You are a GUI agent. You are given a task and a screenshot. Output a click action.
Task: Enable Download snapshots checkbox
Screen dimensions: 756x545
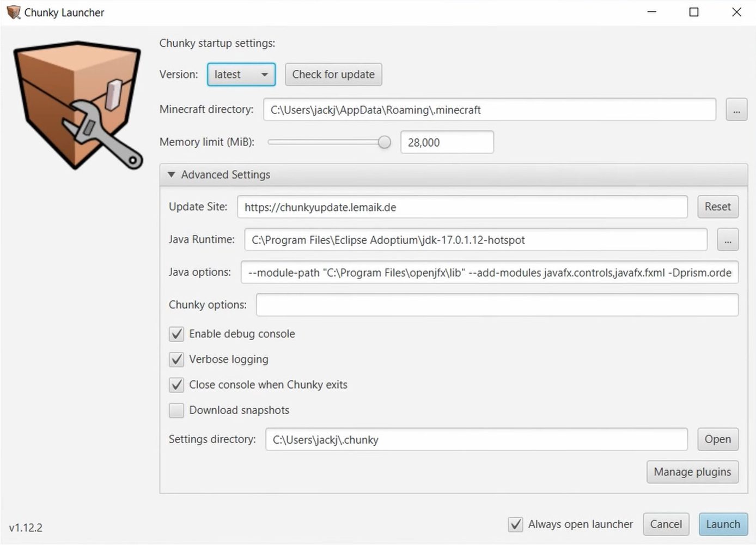(176, 410)
